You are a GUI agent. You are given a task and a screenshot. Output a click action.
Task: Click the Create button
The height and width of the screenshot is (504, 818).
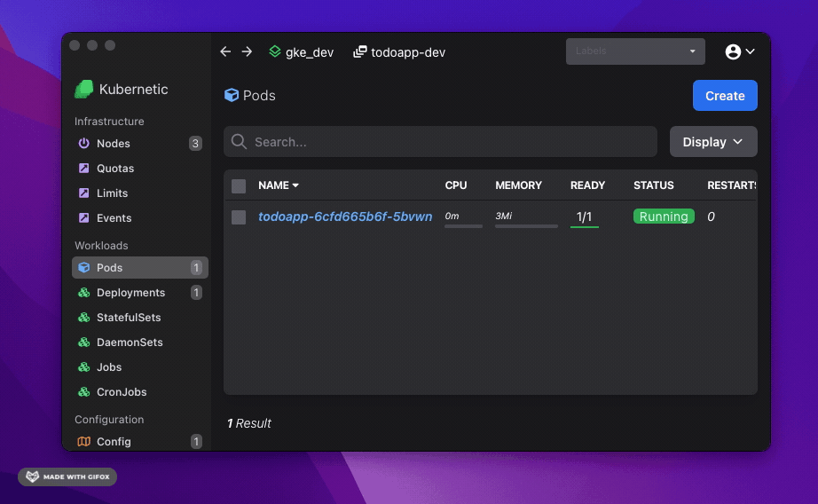725,96
